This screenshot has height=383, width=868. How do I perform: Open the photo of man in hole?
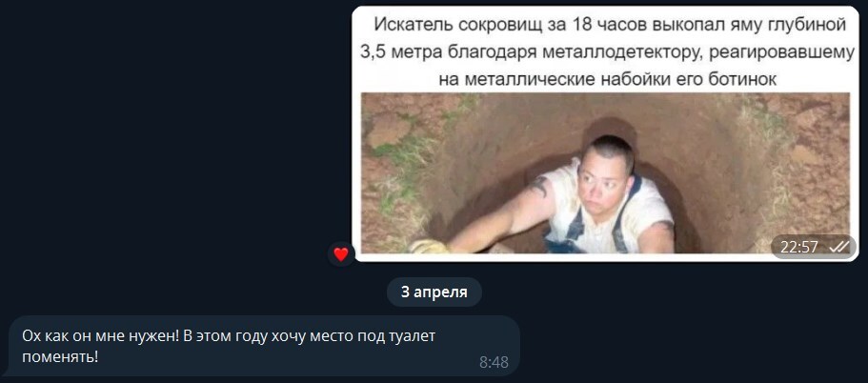tap(605, 172)
